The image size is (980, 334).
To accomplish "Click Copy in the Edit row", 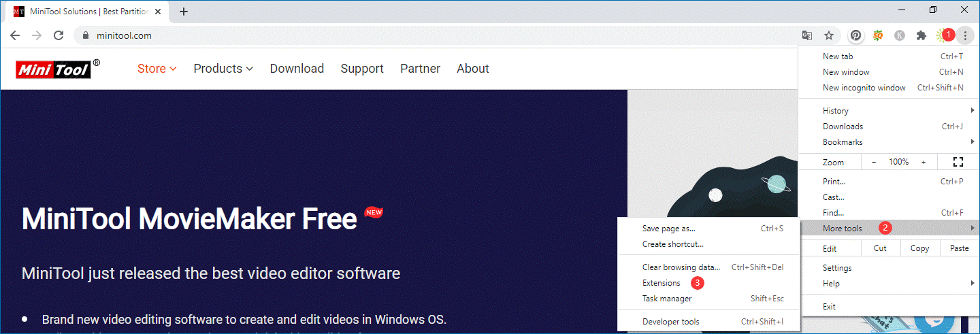I will [919, 248].
